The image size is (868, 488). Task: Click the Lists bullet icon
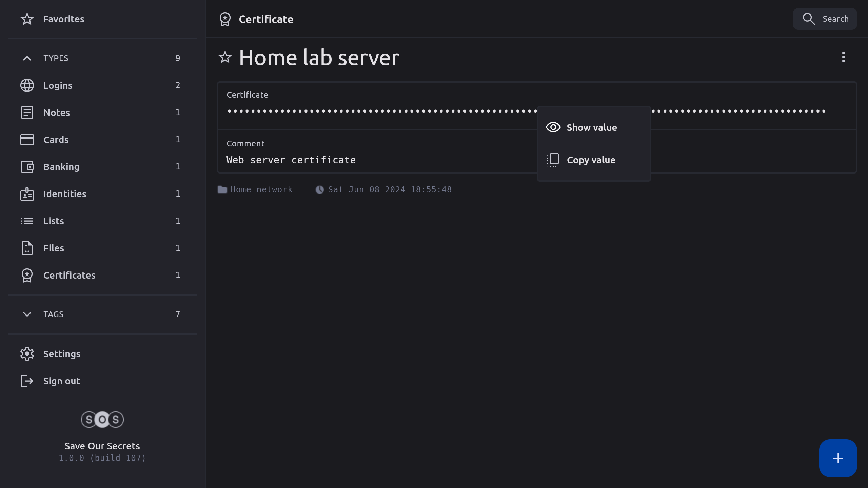point(27,221)
